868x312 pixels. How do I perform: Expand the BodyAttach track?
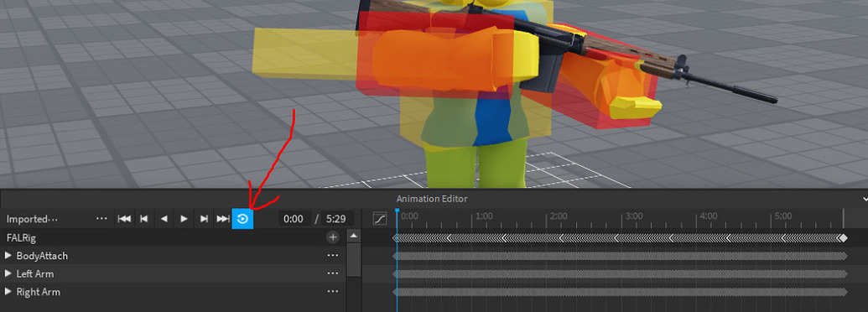tap(8, 256)
